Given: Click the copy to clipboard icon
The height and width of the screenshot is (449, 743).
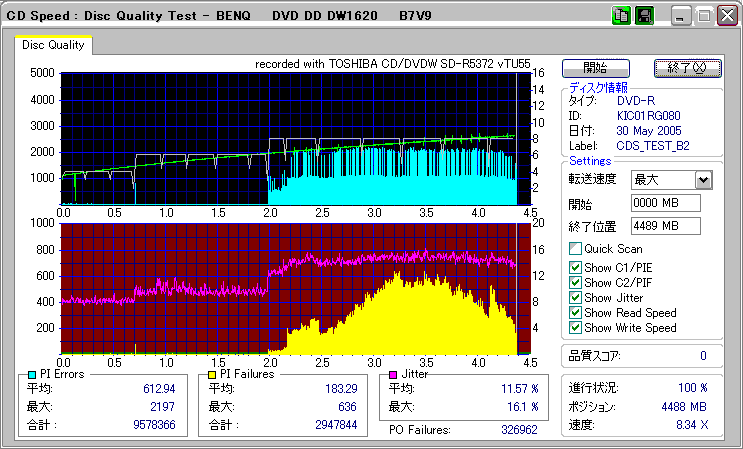Looking at the screenshot, I should click(x=621, y=16).
